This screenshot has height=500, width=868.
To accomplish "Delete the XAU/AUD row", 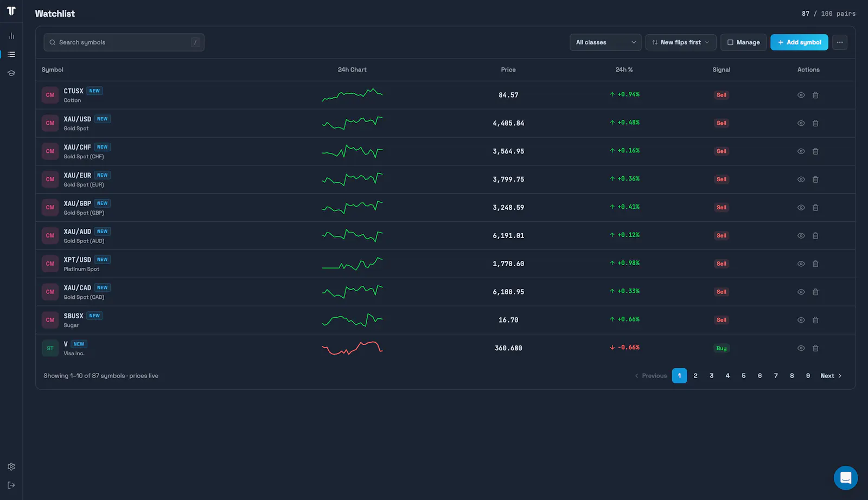I will click(815, 236).
